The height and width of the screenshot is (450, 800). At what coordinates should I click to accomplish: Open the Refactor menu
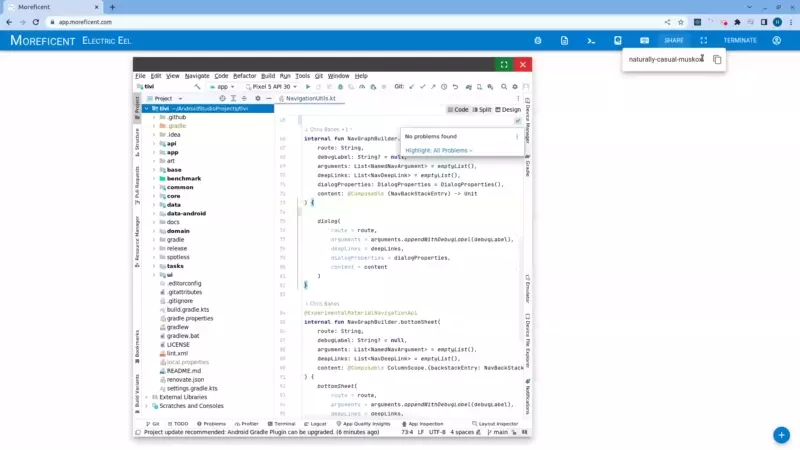point(244,76)
